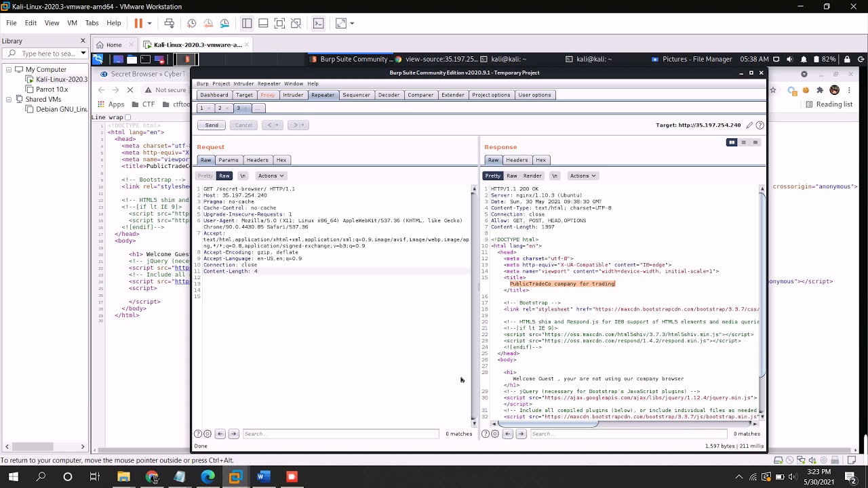Open Actions dropdown in Response panel
Viewport: 868px width, 488px height.
[583, 176]
